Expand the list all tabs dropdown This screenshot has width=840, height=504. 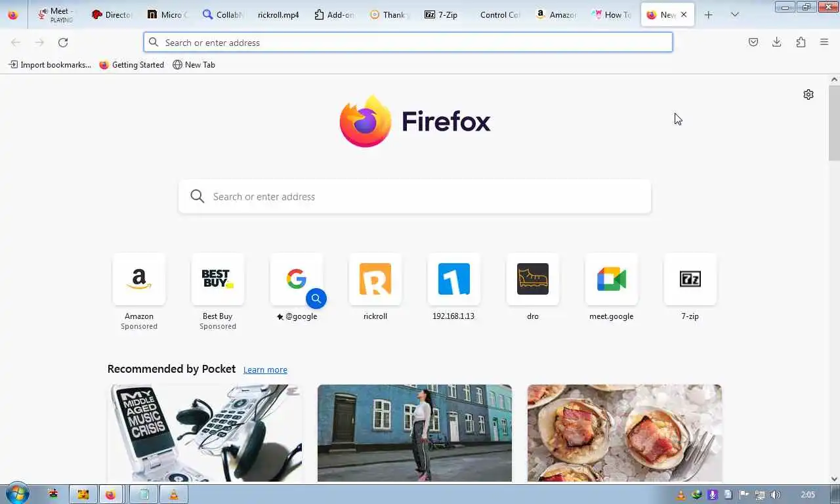tap(734, 14)
